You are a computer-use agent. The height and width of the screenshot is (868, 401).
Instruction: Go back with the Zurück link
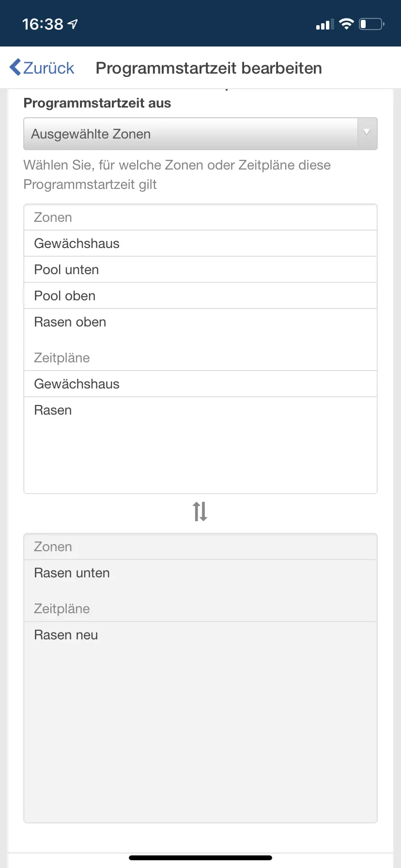click(x=48, y=68)
